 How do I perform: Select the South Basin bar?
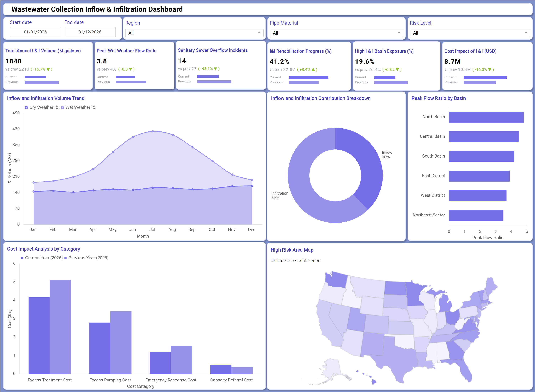[x=481, y=156]
